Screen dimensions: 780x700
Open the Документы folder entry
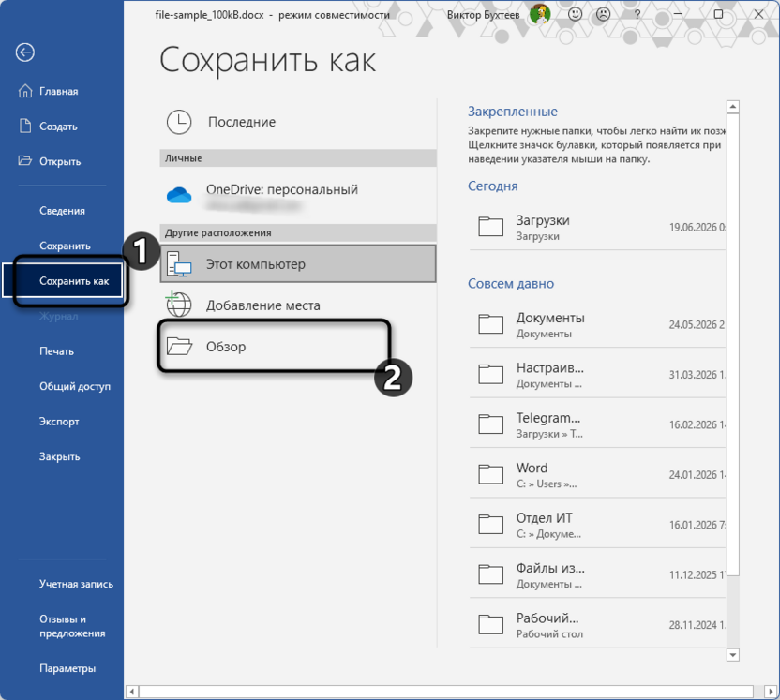point(597,324)
